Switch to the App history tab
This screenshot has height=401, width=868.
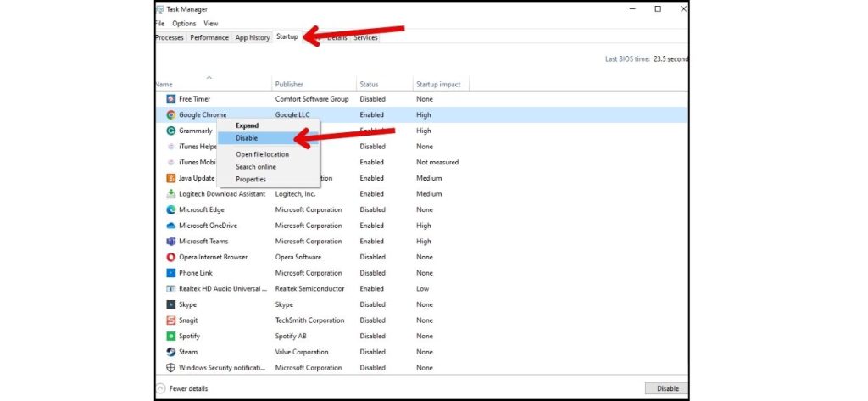click(253, 37)
